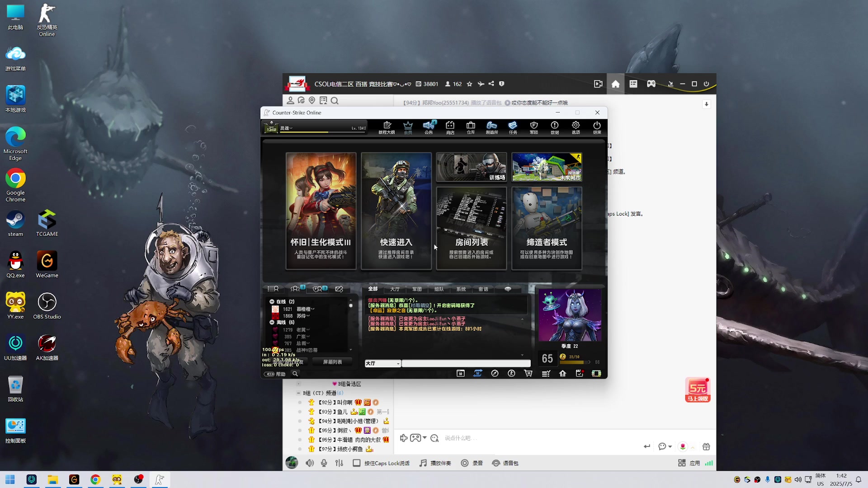This screenshot has height=488, width=868.
Task: Open the compass icon in game bottom bar
Action: tap(495, 373)
